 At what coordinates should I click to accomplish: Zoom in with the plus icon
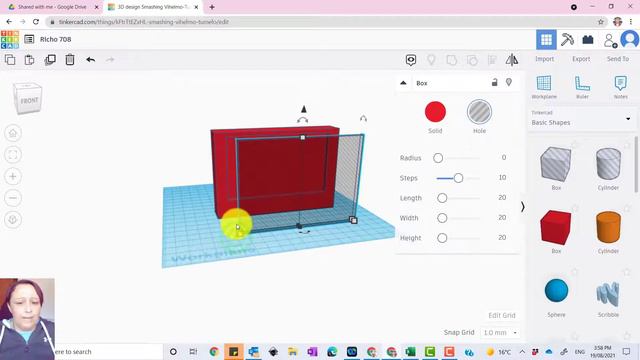pos(13,176)
